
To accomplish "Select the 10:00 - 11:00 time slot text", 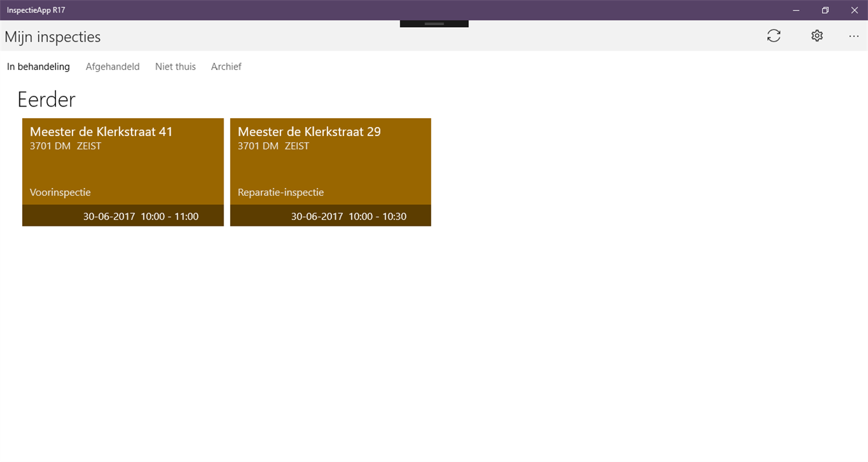I will pos(170,216).
